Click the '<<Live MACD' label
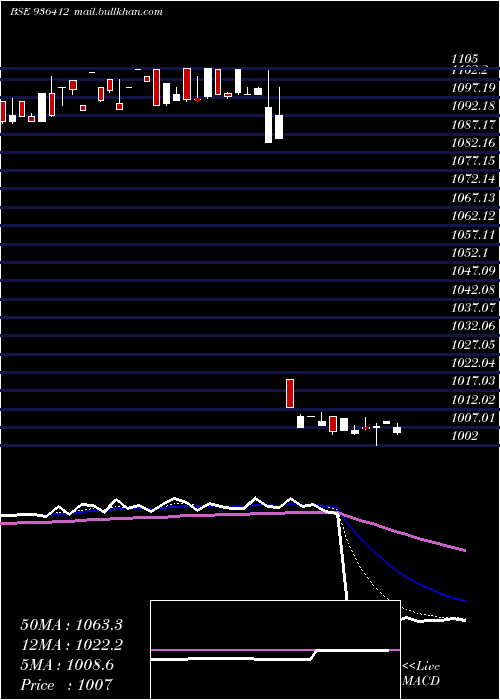Screen dimensions: 500x700 tap(421, 674)
